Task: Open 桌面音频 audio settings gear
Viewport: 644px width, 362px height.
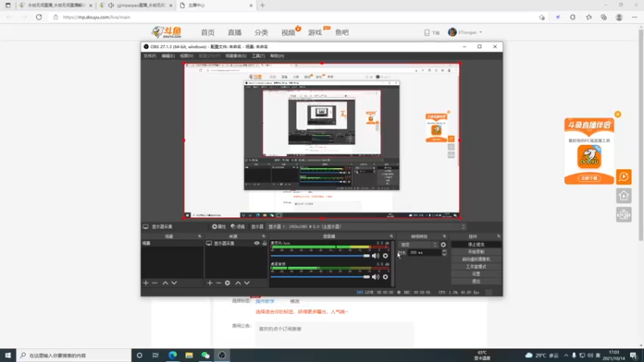Action: pyautogui.click(x=386, y=277)
